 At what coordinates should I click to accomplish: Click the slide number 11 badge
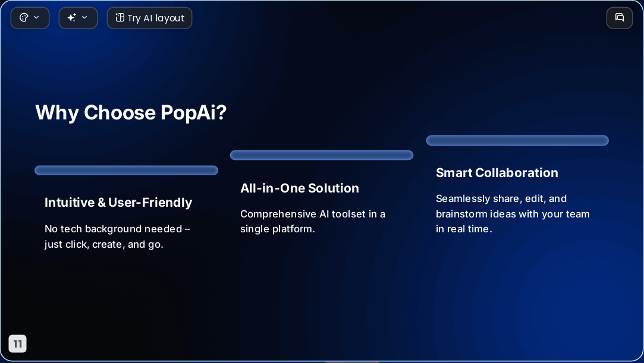click(x=18, y=344)
